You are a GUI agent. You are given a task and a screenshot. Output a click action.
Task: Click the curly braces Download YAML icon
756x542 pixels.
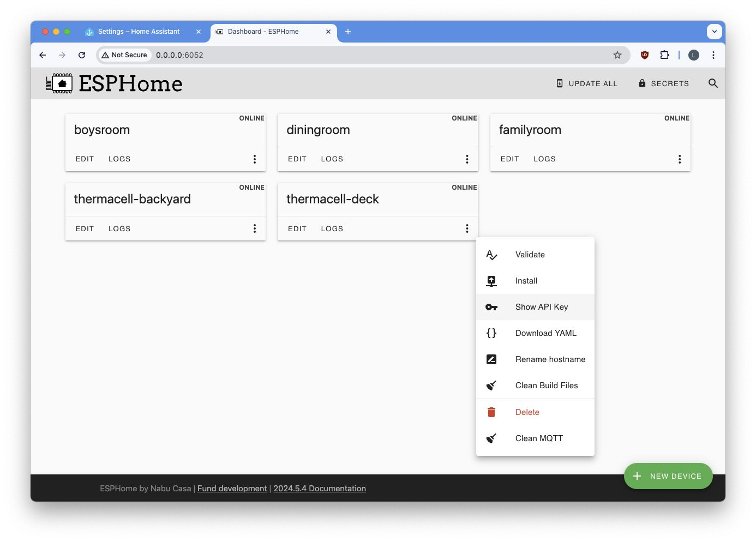[491, 333]
